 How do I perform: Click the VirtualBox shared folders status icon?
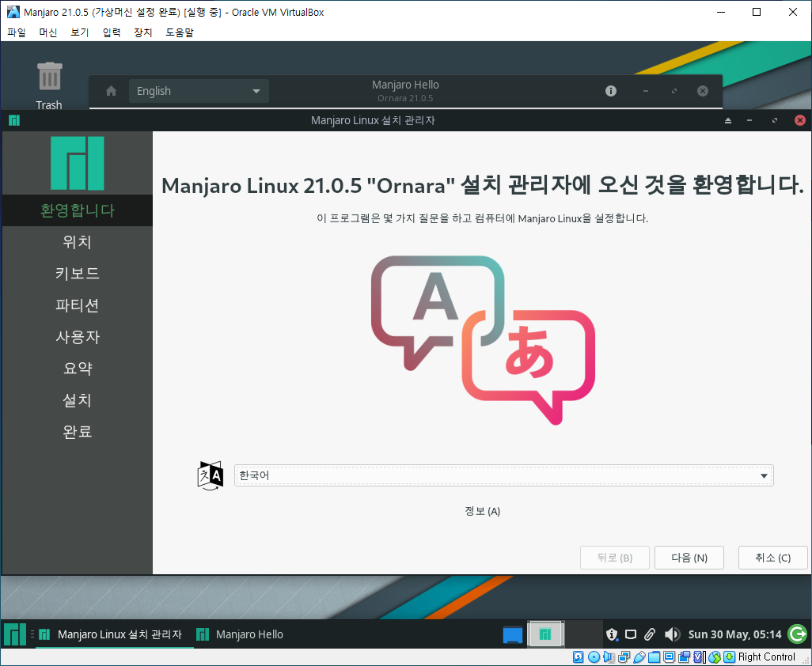coord(654,657)
